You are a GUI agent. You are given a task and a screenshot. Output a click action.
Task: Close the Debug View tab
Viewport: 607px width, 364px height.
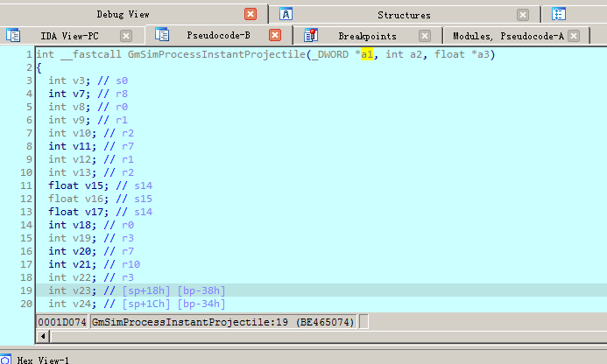[x=251, y=14]
